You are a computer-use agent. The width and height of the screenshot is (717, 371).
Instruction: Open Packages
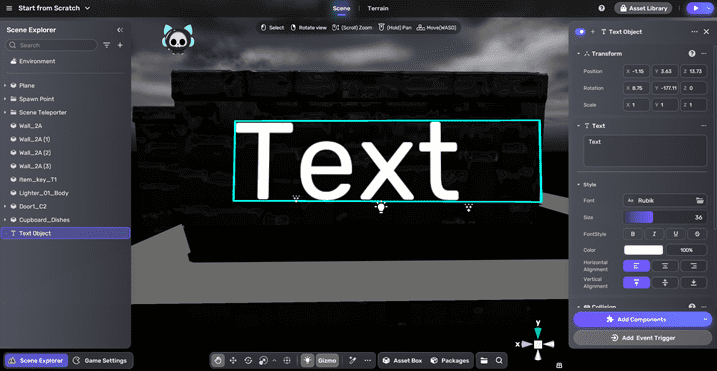(450, 360)
